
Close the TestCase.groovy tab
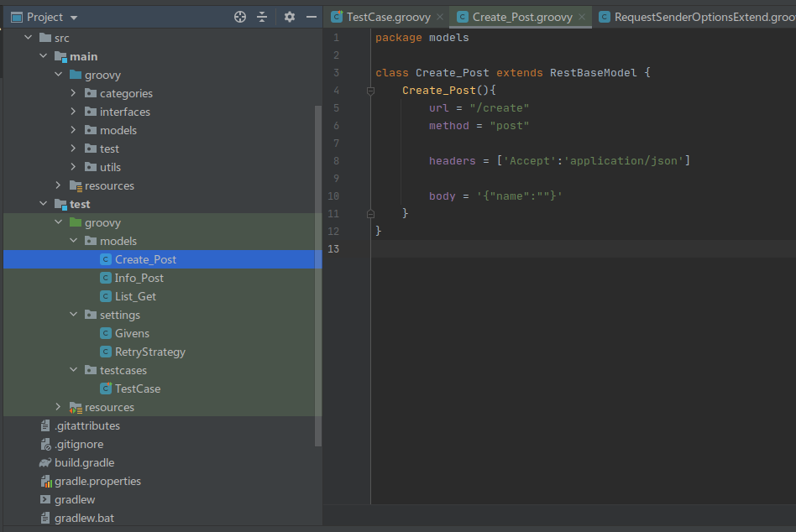coord(440,18)
